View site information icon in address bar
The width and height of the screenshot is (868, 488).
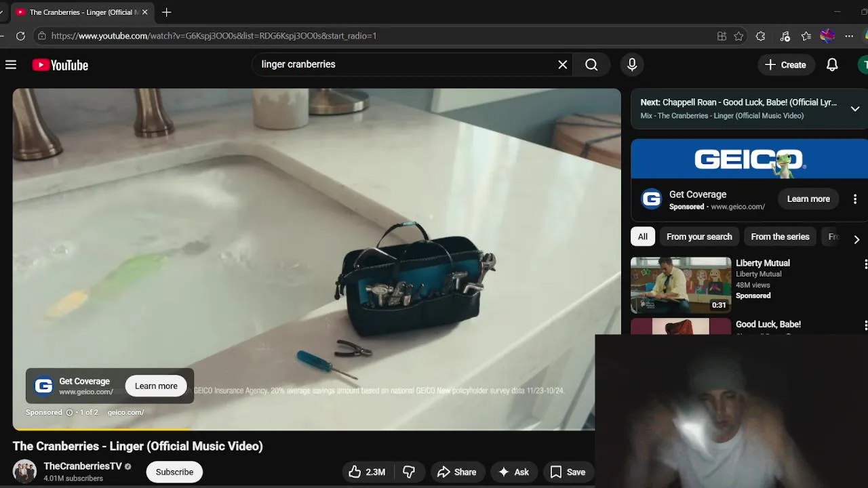coord(42,36)
